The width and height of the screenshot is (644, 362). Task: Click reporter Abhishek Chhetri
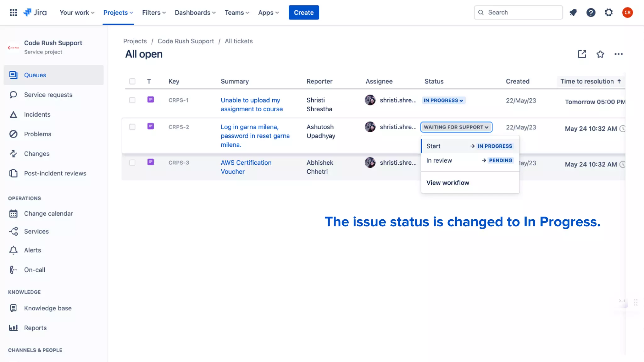click(320, 167)
